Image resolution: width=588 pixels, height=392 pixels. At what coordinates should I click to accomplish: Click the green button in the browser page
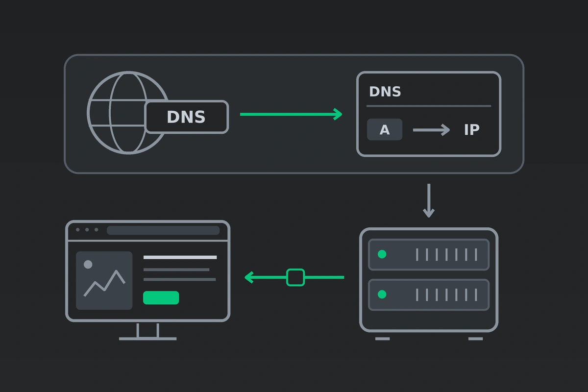pyautogui.click(x=161, y=297)
